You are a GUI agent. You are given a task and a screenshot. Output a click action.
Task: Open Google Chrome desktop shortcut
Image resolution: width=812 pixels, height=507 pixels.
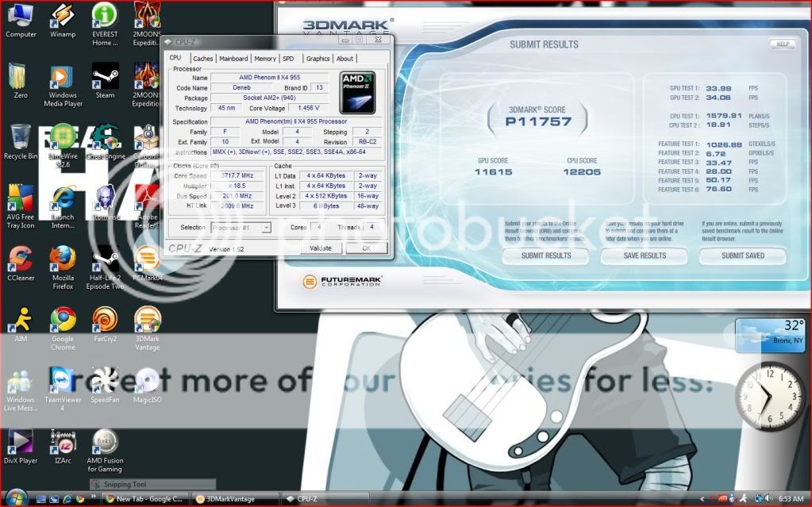[x=63, y=329]
